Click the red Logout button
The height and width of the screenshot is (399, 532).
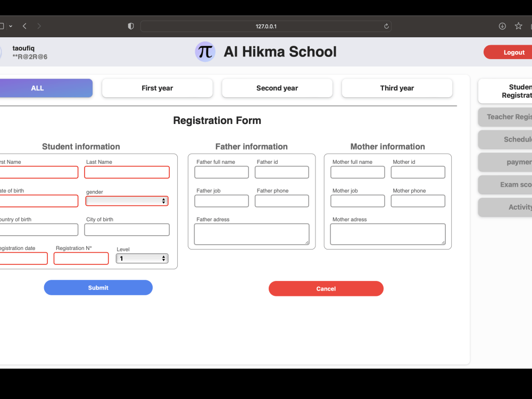[508, 52]
